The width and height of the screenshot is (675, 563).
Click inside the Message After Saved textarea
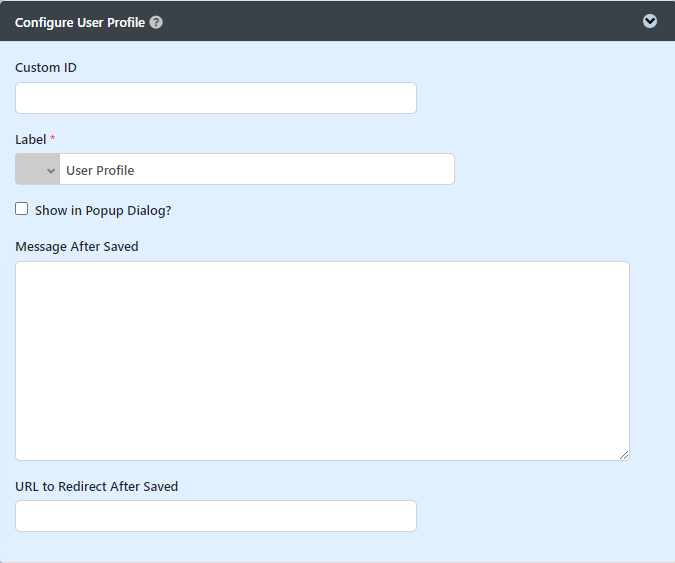point(322,361)
